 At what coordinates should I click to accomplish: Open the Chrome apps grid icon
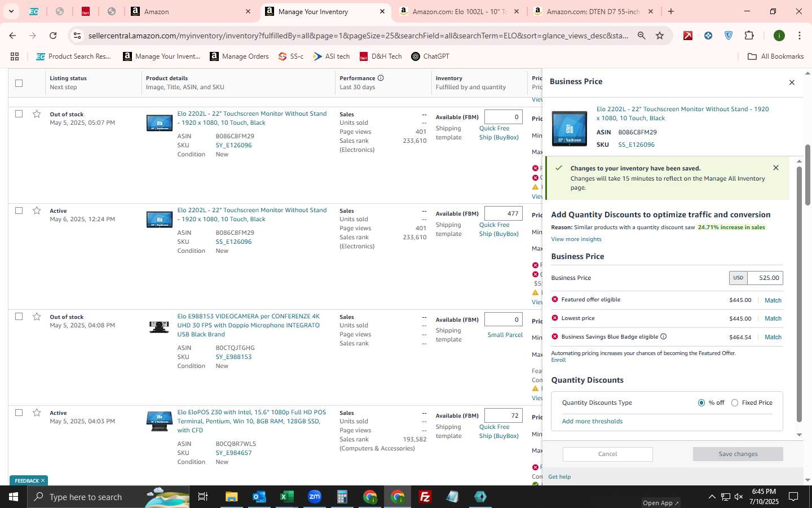click(x=15, y=56)
